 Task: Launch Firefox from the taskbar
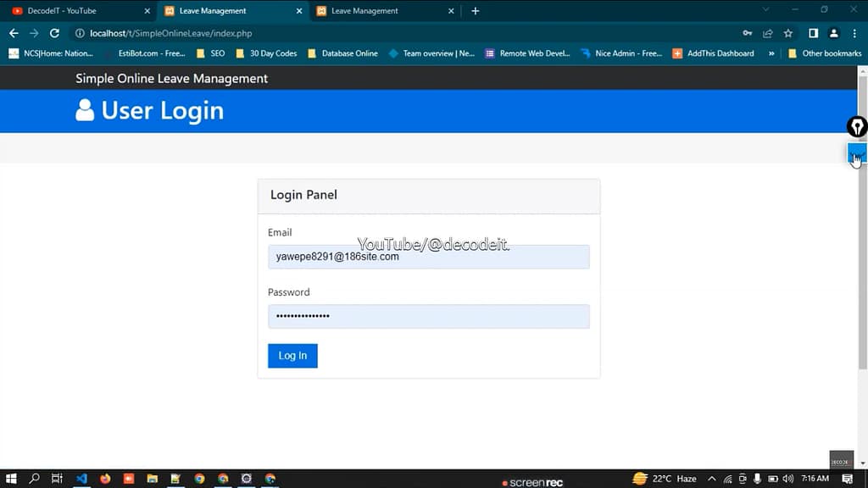coord(105,479)
